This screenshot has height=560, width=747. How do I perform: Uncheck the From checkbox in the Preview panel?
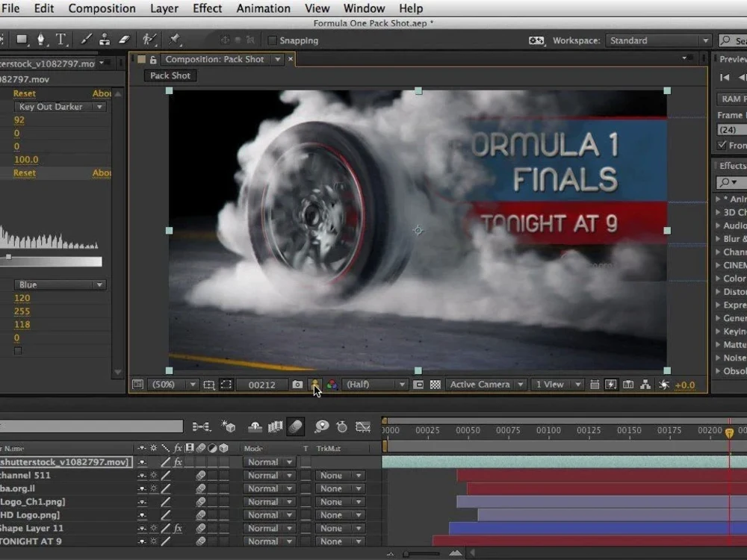pos(722,145)
